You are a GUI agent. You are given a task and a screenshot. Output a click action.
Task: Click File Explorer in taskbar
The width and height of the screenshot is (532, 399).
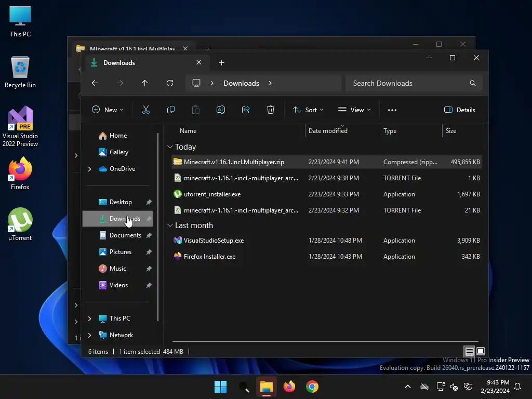267,387
